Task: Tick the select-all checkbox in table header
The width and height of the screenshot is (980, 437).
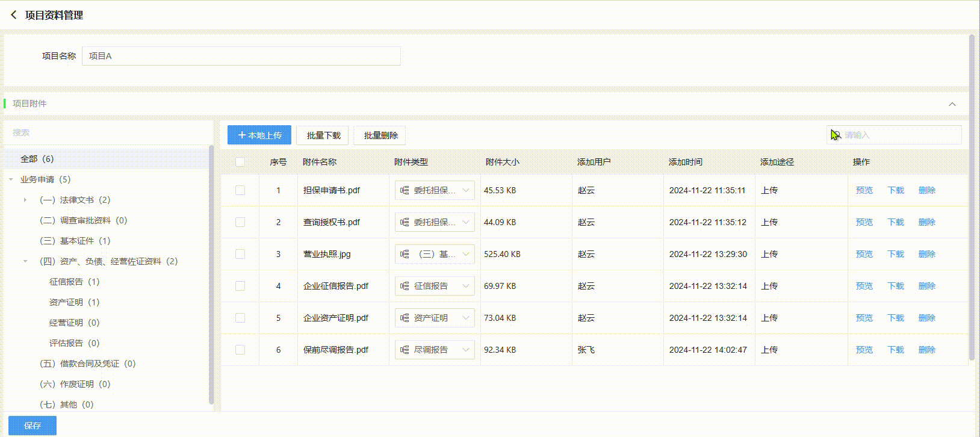Action: [x=240, y=162]
